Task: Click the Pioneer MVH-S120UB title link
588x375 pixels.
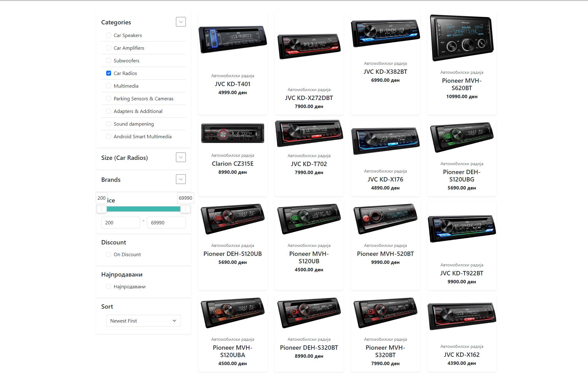Action: click(x=309, y=257)
